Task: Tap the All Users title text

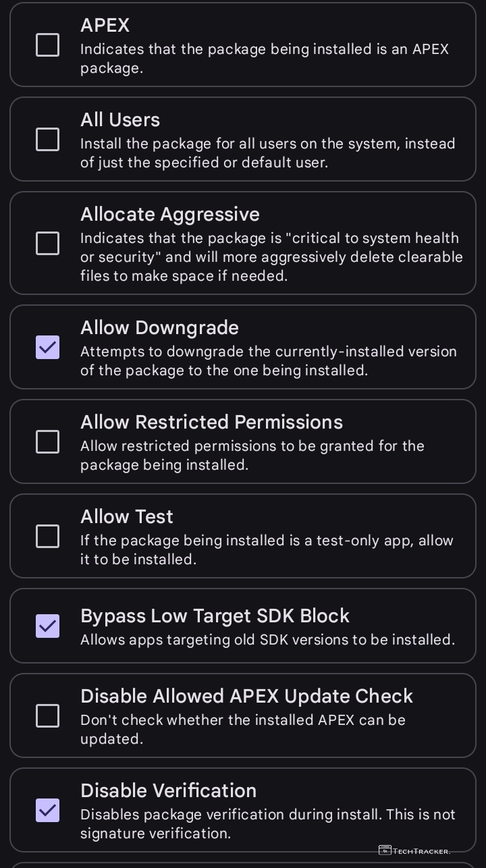Action: 120,119
